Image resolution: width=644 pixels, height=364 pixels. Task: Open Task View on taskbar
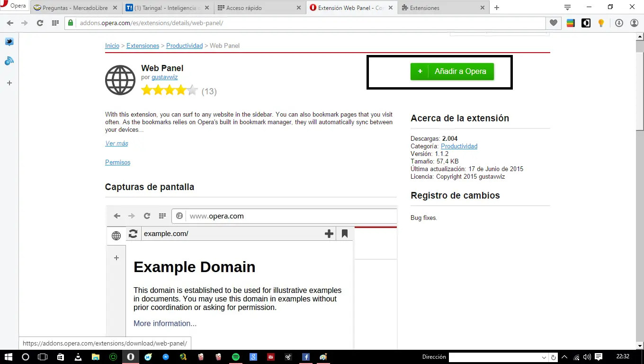click(x=43, y=357)
